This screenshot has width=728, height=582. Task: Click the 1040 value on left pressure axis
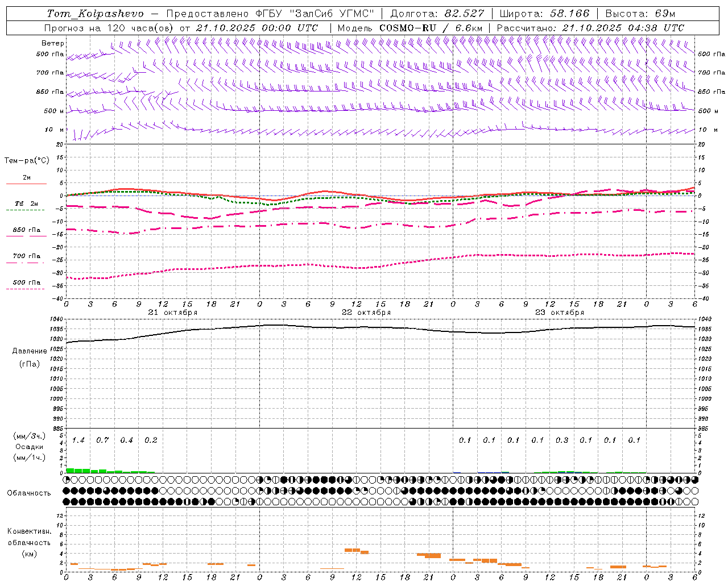pos(56,319)
